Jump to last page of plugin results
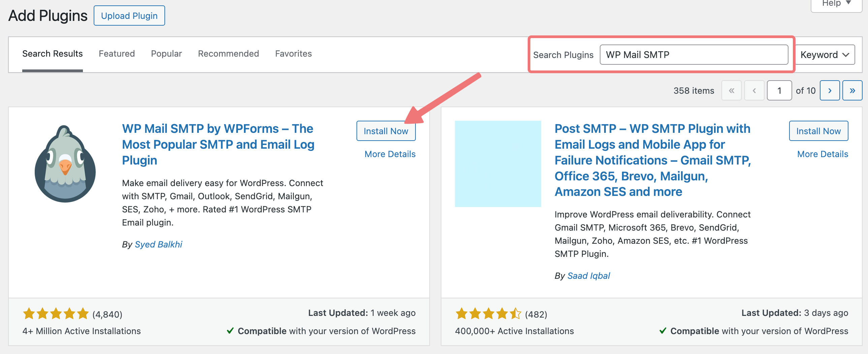Screen dimensions: 868x354 [x=852, y=90]
